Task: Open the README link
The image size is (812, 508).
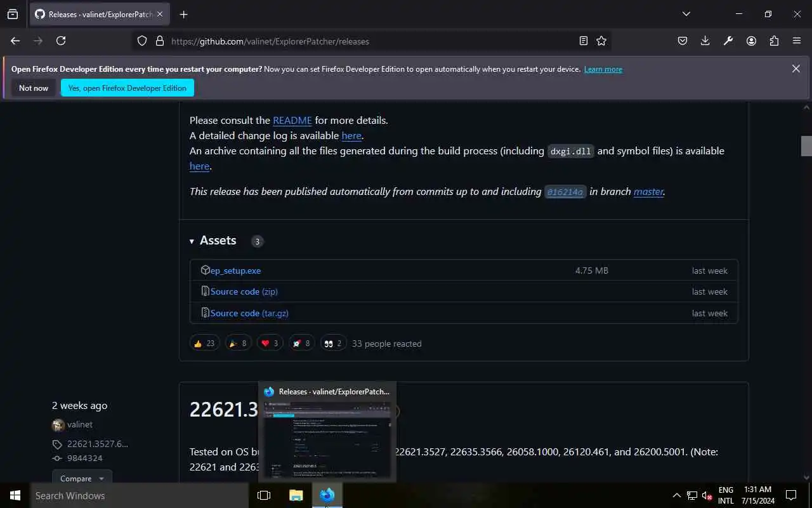Action: point(292,120)
